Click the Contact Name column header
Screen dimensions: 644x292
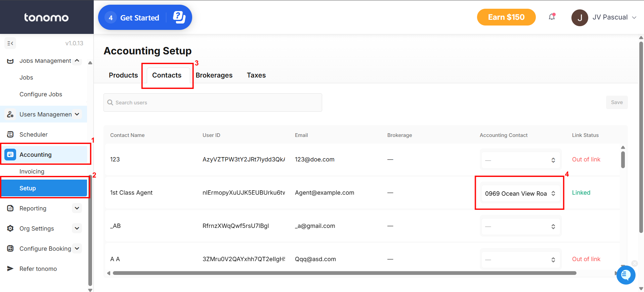point(127,135)
